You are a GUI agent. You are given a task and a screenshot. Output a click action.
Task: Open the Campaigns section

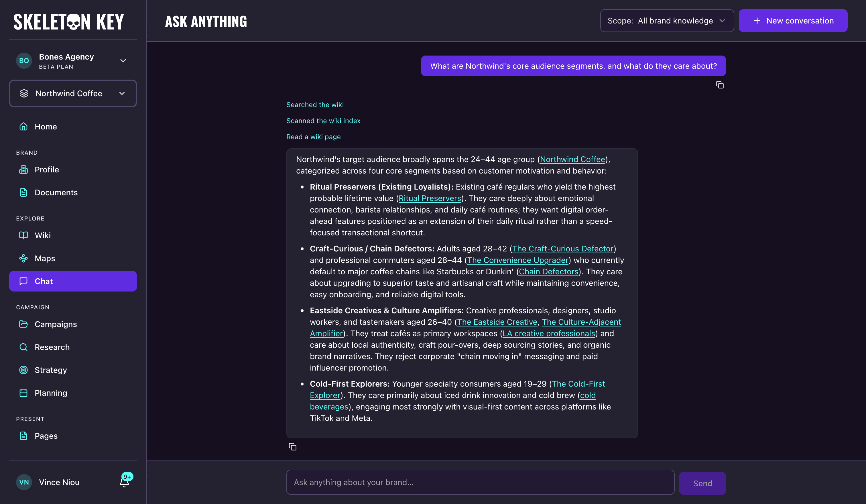[73, 324]
